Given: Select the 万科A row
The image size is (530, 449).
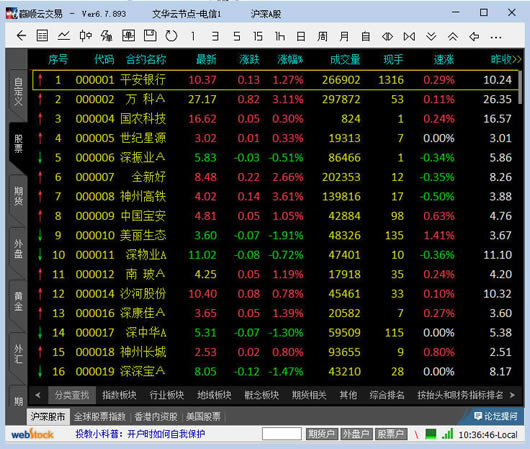Looking at the screenshot, I should coord(276,99).
